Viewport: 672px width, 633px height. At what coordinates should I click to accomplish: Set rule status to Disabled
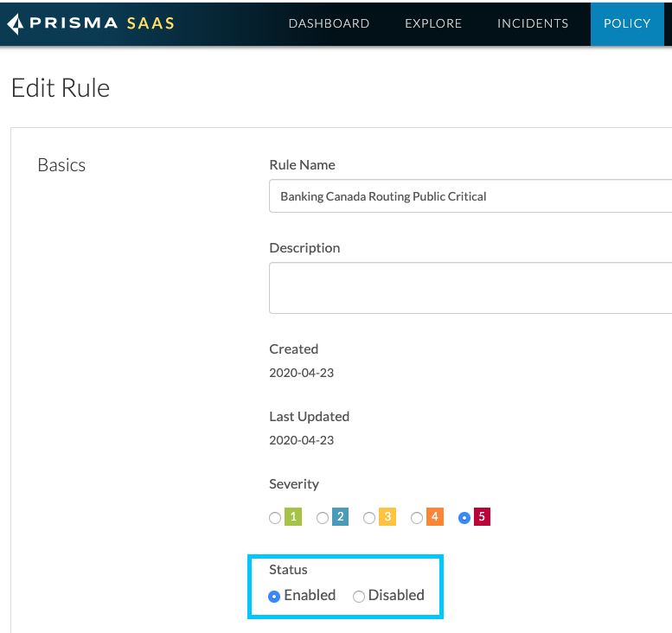coord(359,596)
